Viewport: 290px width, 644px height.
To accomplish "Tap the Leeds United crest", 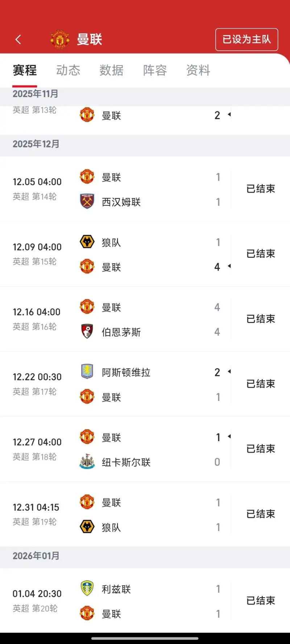I will pyautogui.click(x=87, y=589).
